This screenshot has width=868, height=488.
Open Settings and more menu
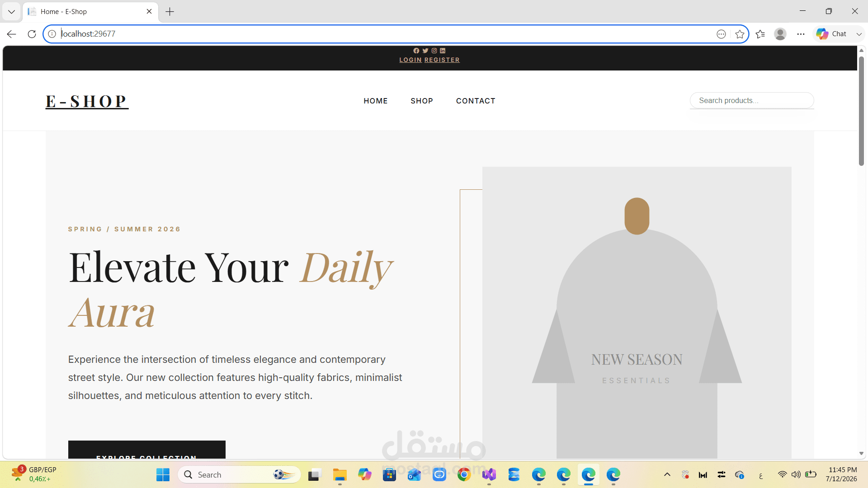[x=801, y=34]
